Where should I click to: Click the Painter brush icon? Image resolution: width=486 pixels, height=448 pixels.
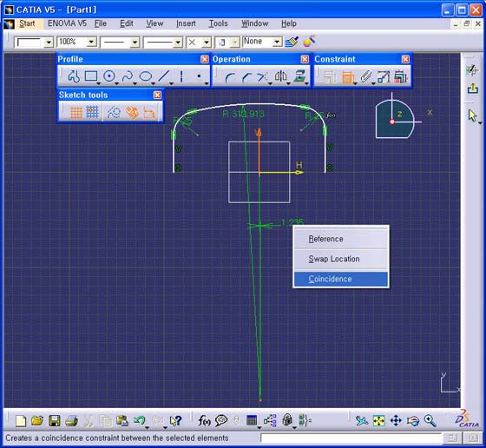(292, 41)
